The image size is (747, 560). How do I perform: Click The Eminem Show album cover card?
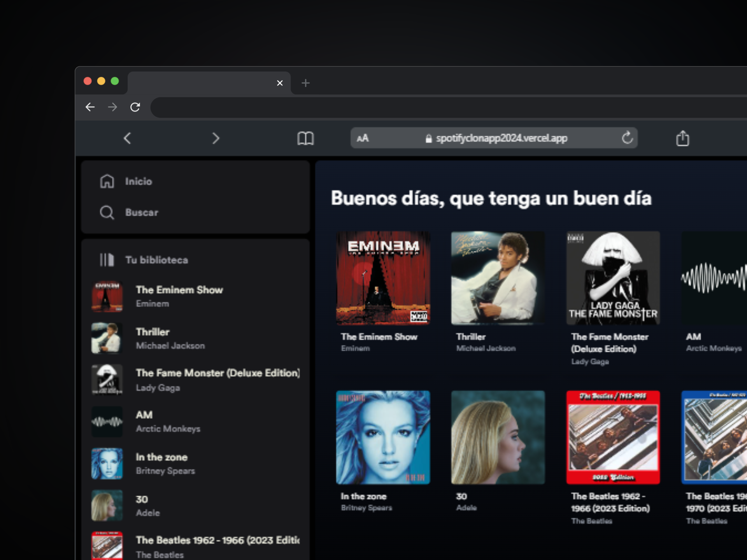tap(383, 278)
